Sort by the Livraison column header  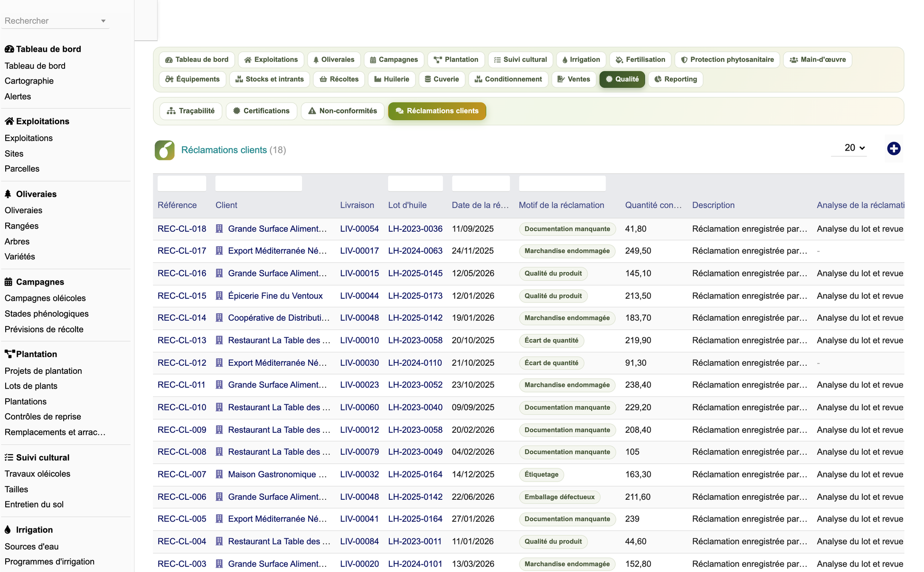357,205
